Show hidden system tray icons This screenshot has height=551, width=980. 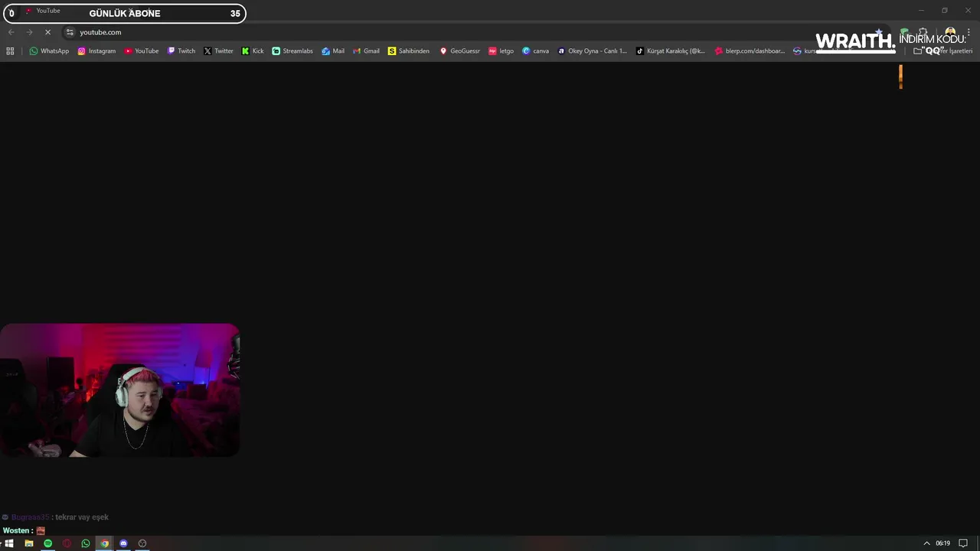(x=926, y=543)
